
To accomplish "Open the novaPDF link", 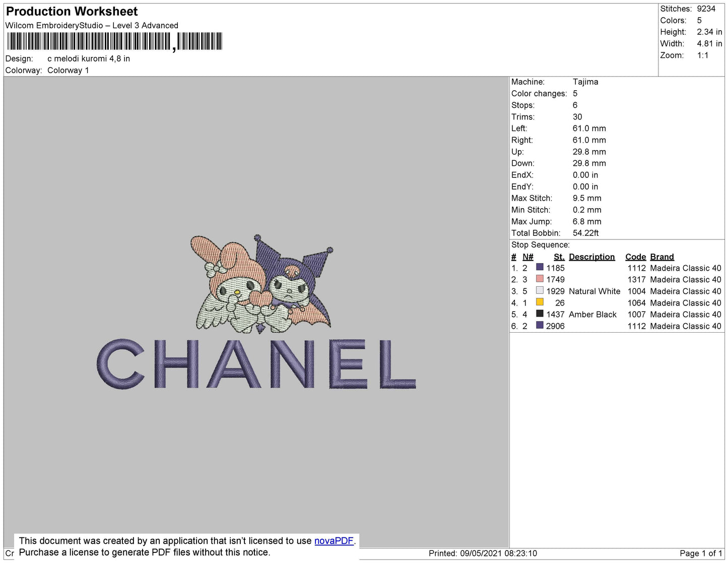I will [334, 541].
